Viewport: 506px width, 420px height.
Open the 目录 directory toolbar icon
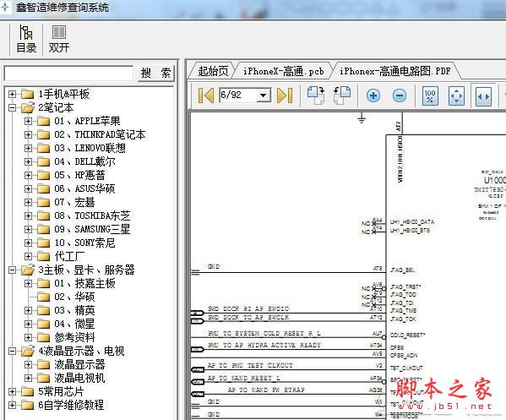coord(26,39)
